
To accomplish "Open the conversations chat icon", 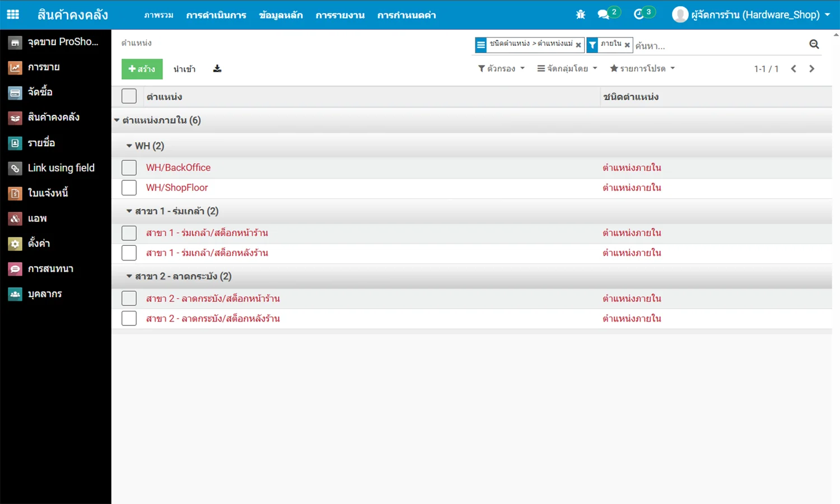I will (x=603, y=15).
